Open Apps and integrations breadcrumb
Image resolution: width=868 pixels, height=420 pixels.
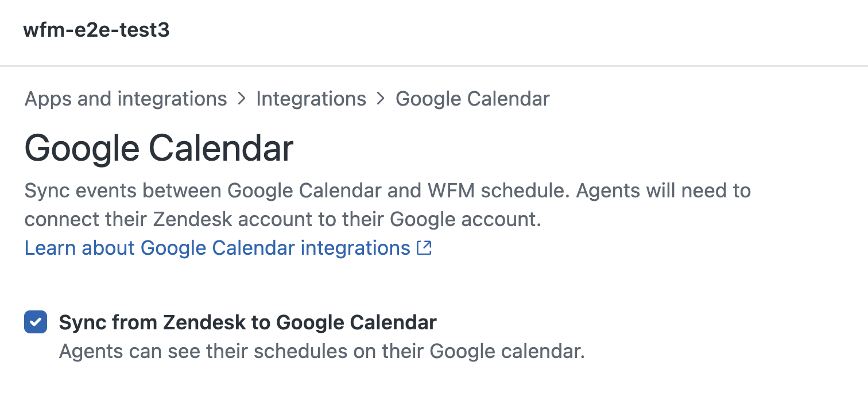[x=126, y=99]
